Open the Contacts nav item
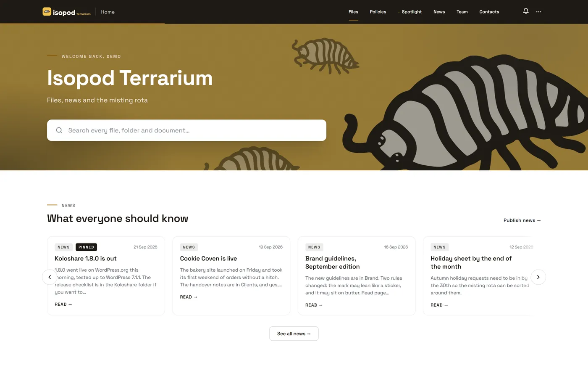Screen dimensions: 588x368 pos(489,12)
